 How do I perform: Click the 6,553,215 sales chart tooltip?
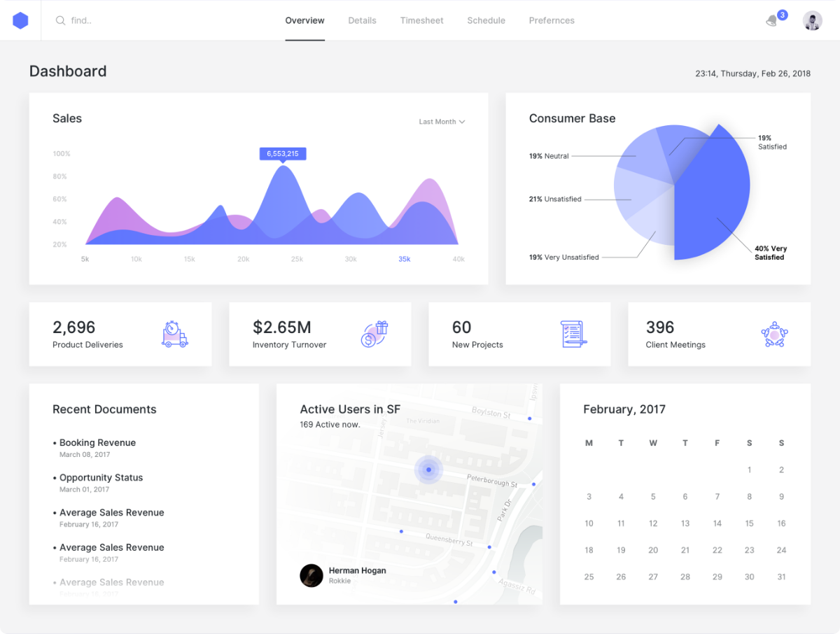pos(283,154)
